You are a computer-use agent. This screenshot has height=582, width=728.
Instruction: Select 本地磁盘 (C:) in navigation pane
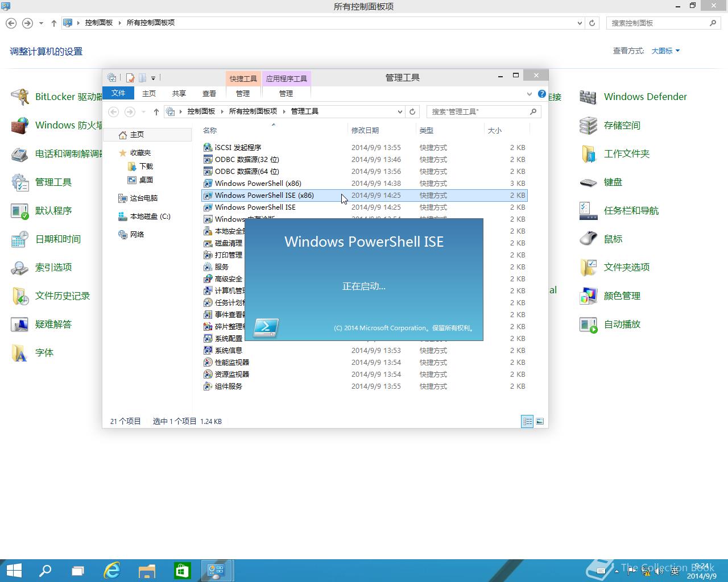150,217
